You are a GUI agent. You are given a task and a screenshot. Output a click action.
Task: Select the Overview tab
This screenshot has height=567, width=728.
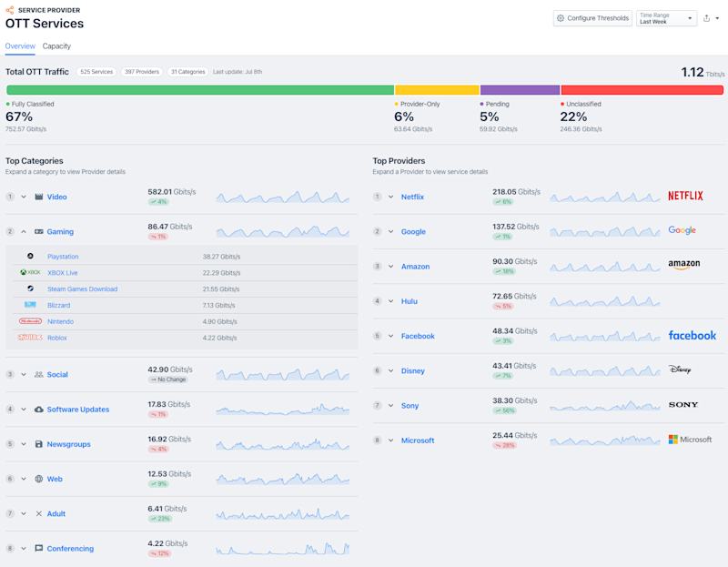click(20, 46)
